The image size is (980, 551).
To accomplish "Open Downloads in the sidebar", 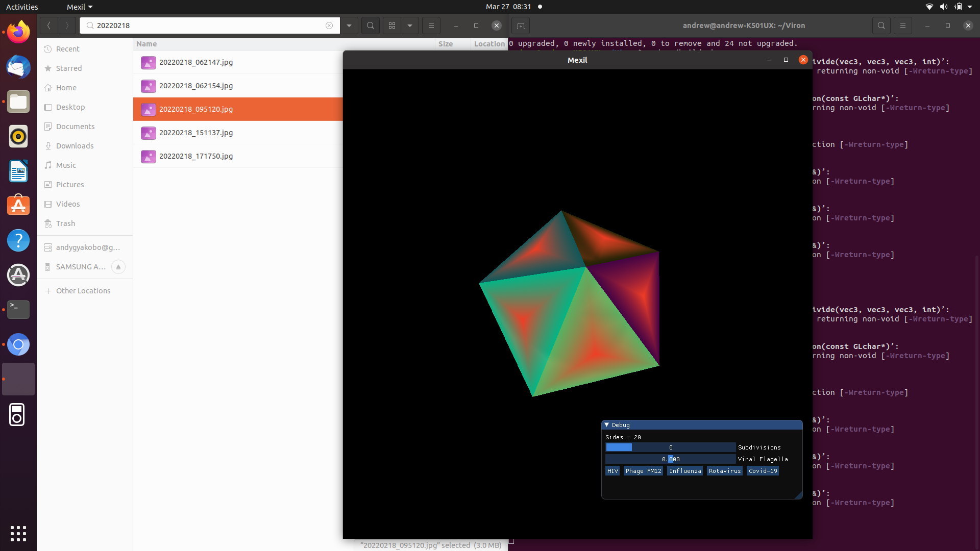I will click(75, 146).
